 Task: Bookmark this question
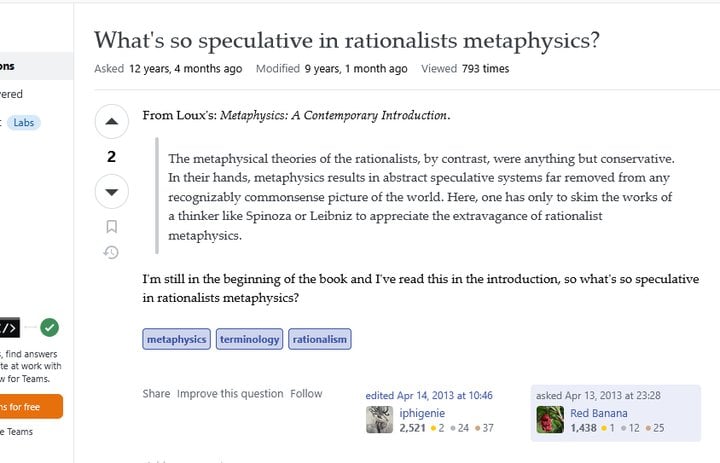pyautogui.click(x=112, y=226)
